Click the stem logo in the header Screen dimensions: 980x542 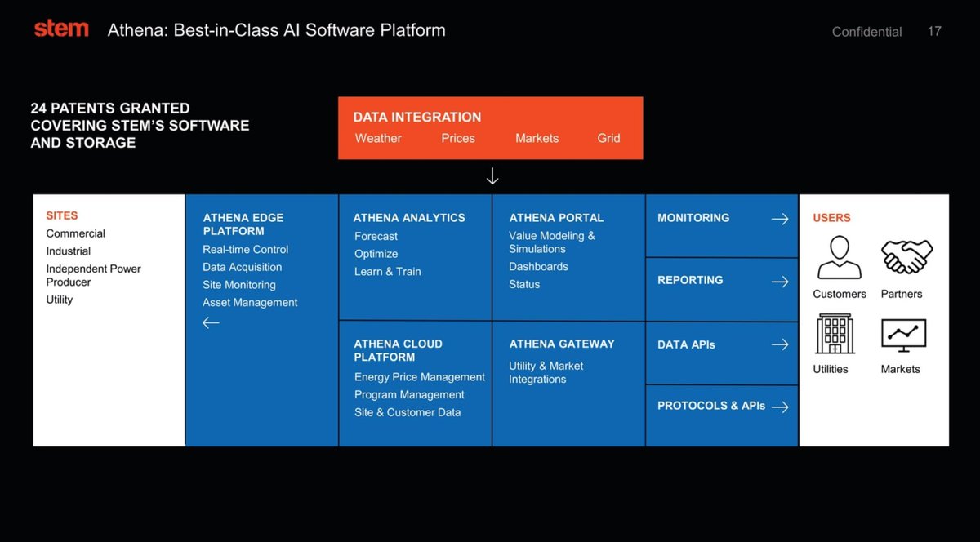(61, 28)
